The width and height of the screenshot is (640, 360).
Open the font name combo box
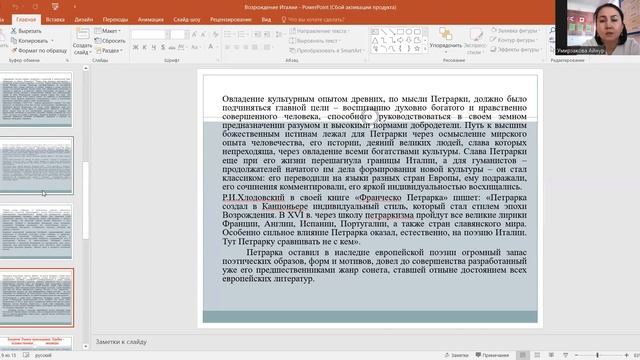point(151,35)
